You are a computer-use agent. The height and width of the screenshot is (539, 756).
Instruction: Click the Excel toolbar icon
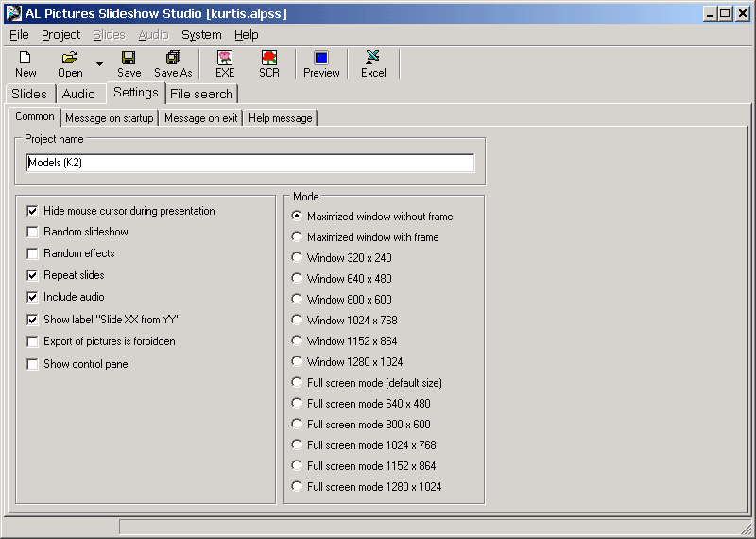click(x=373, y=58)
